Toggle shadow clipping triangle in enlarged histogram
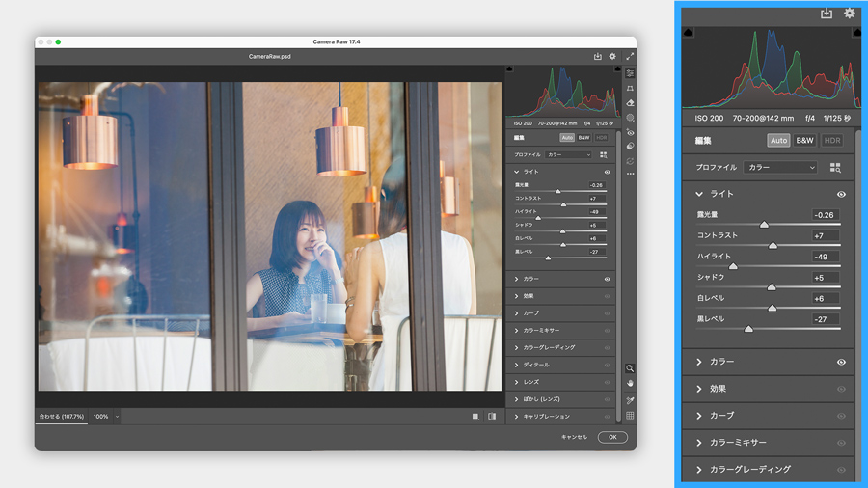The height and width of the screenshot is (488, 868). click(688, 33)
